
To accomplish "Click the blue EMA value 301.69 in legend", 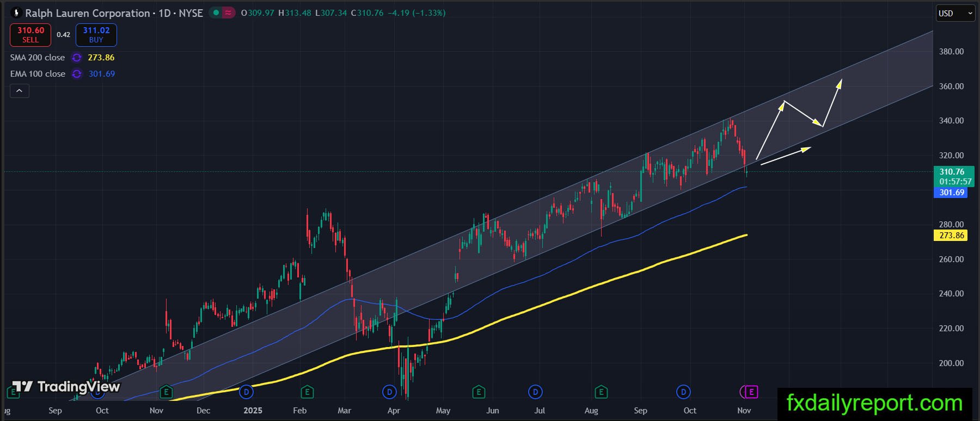I will (102, 74).
